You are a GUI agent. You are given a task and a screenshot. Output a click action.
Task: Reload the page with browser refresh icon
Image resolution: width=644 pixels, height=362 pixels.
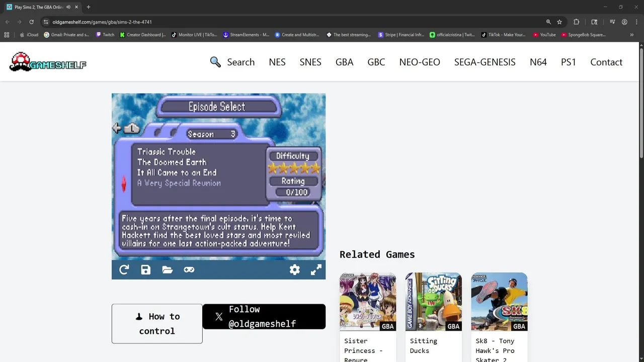tap(31, 22)
